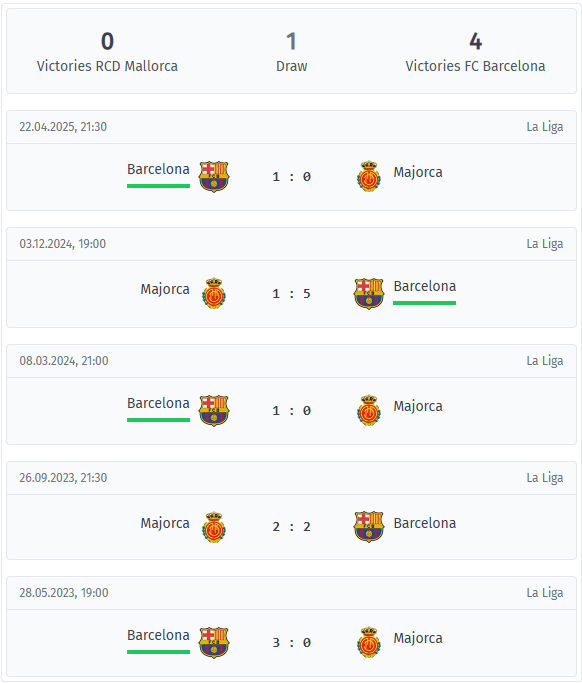This screenshot has height=683, width=582.
Task: Open the 1 : 5 score result
Action: (x=291, y=294)
